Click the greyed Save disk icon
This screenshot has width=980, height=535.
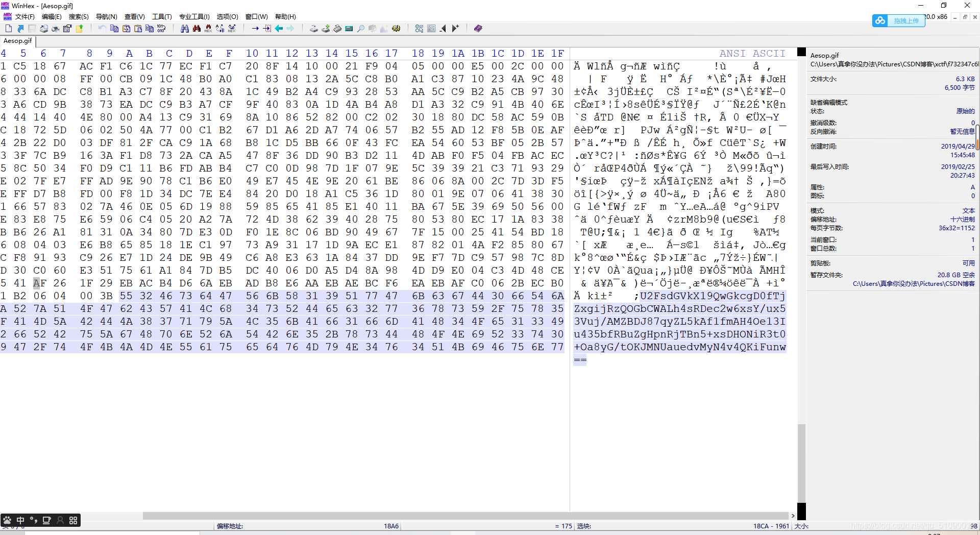tap(32, 29)
